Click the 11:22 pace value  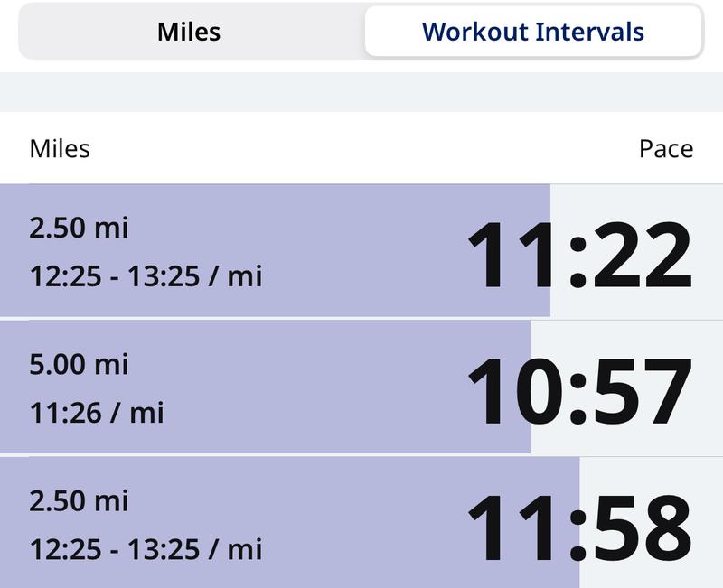pos(578,257)
